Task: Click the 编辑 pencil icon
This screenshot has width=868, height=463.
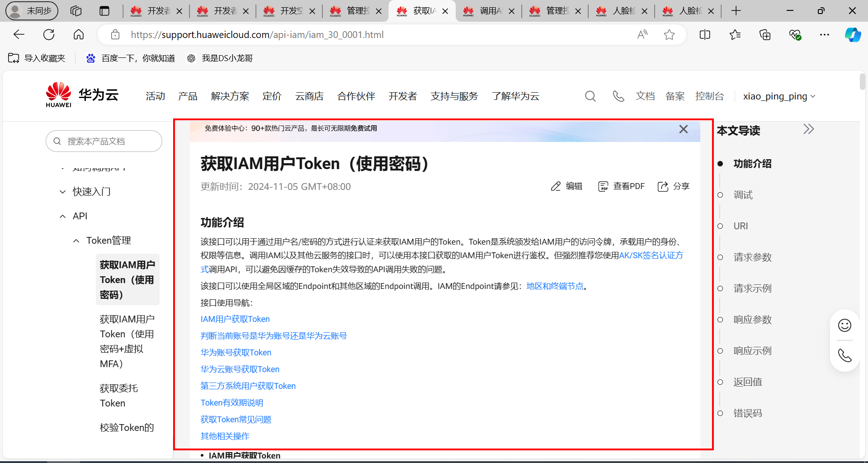Action: 556,186
